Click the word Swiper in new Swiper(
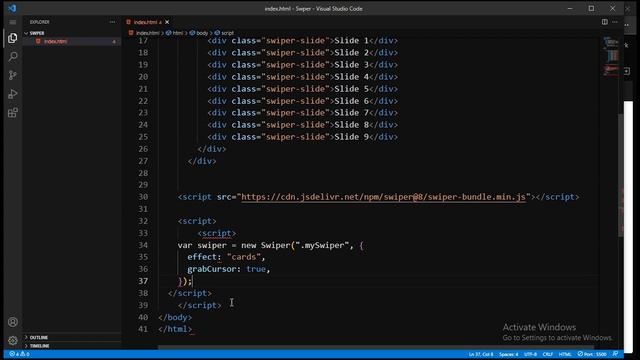 click(x=275, y=245)
